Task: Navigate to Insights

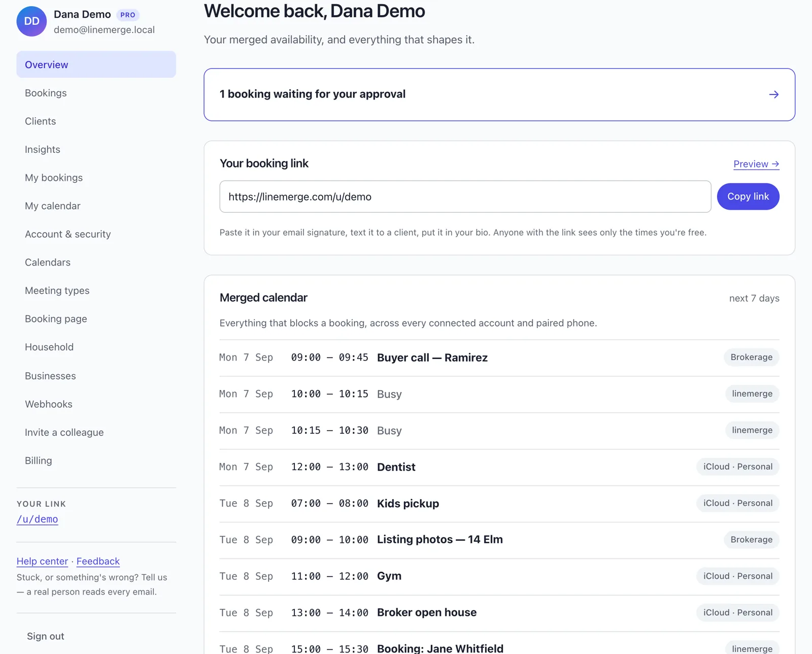Action: pos(96,149)
